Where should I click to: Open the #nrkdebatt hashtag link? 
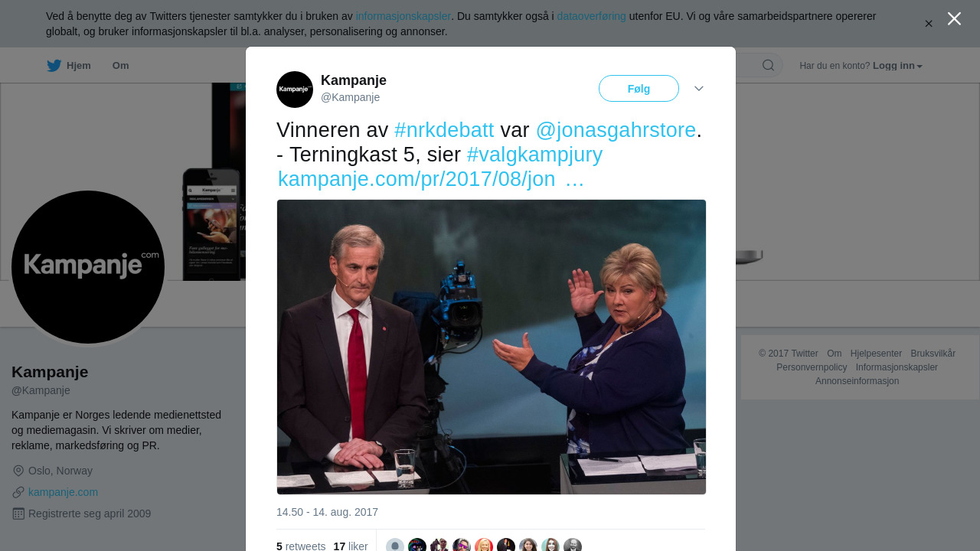tap(444, 130)
